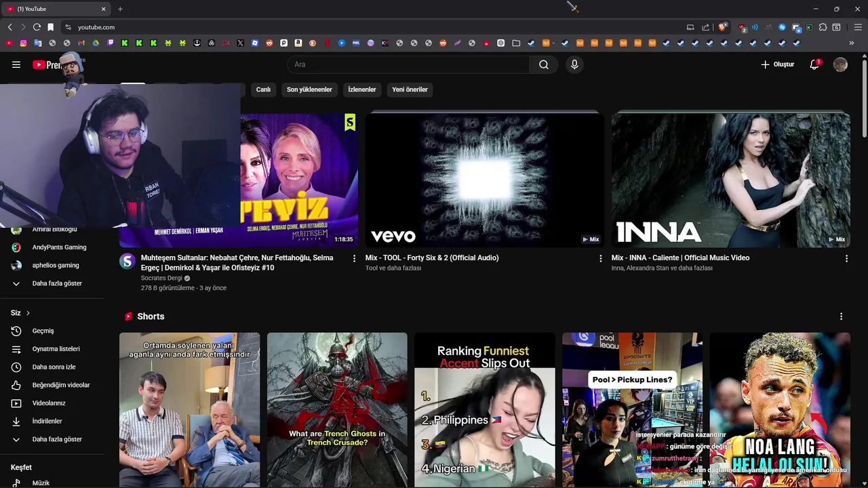
Task: Click the search magnifier button
Action: coord(544,64)
